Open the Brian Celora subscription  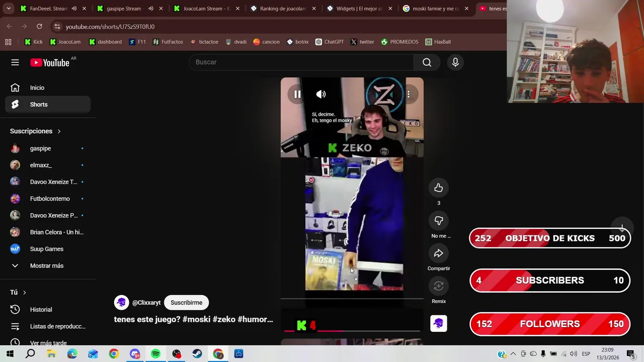[x=48, y=232]
